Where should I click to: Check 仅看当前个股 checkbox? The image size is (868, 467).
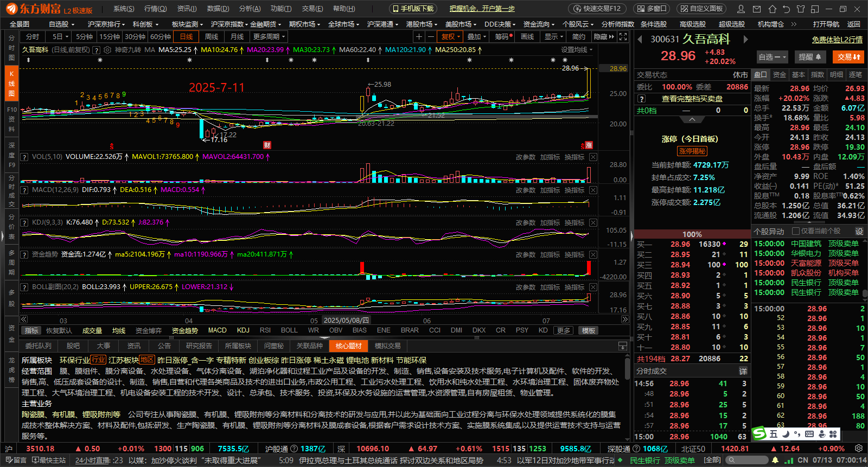pyautogui.click(x=796, y=231)
